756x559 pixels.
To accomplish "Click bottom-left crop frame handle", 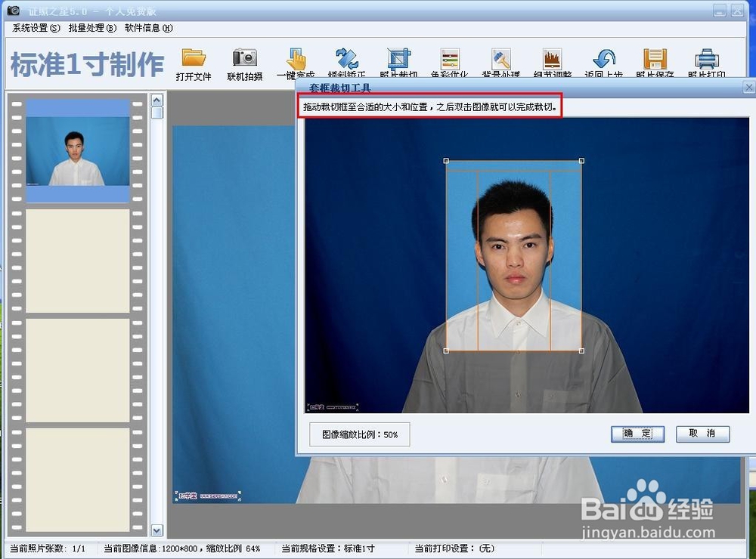I will click(446, 351).
